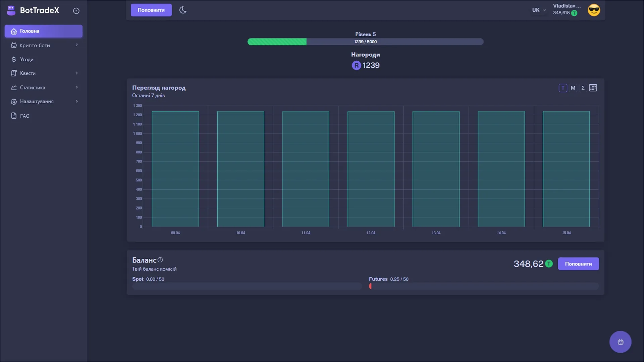Collapse sidebar using the circle icon
The image size is (644, 362).
tap(76, 11)
